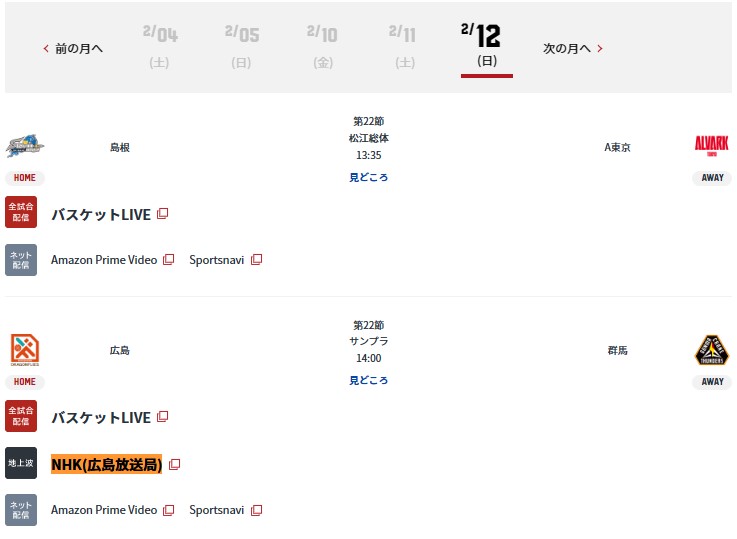Click external link icon beside Shimane's Amazon Prime Video
The width and height of the screenshot is (737, 539).
(x=169, y=260)
